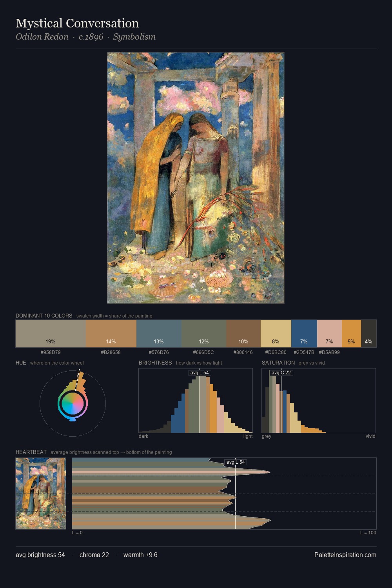Click 'grey vs vivid' caption
Image resolution: width=392 pixels, height=588 pixels.
click(312, 363)
